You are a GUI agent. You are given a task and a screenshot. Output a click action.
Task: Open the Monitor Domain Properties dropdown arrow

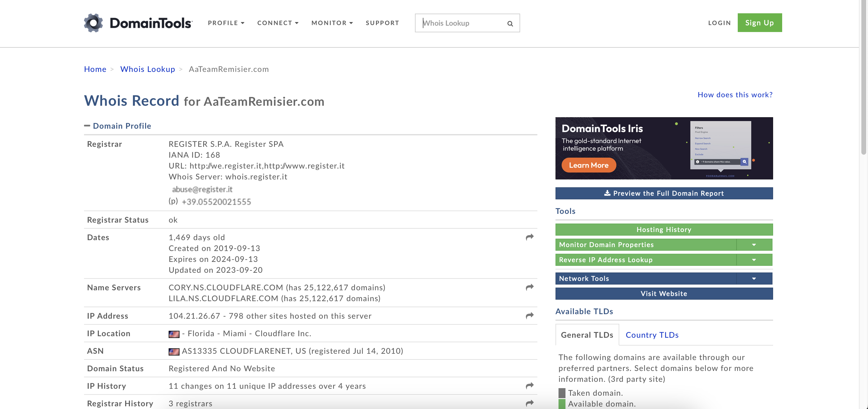(x=754, y=245)
